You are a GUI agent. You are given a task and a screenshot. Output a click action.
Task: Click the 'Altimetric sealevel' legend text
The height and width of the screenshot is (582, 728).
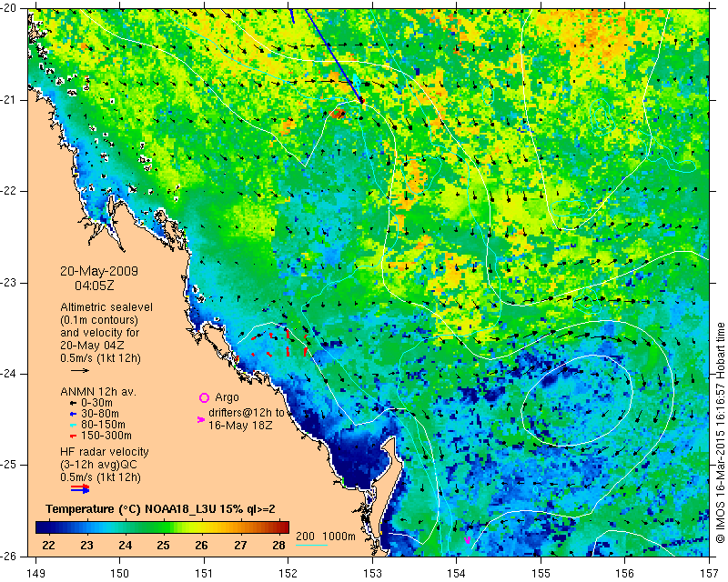click(x=106, y=307)
